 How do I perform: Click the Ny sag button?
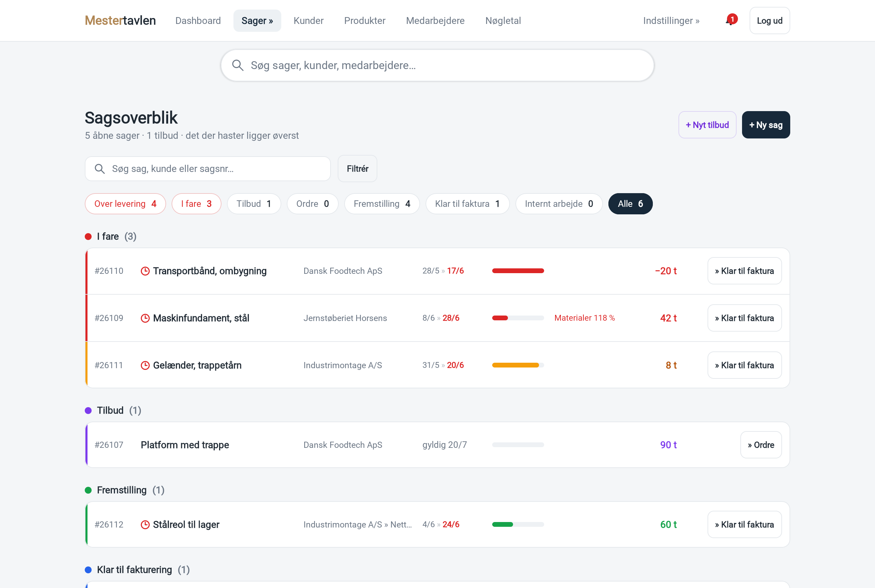766,125
